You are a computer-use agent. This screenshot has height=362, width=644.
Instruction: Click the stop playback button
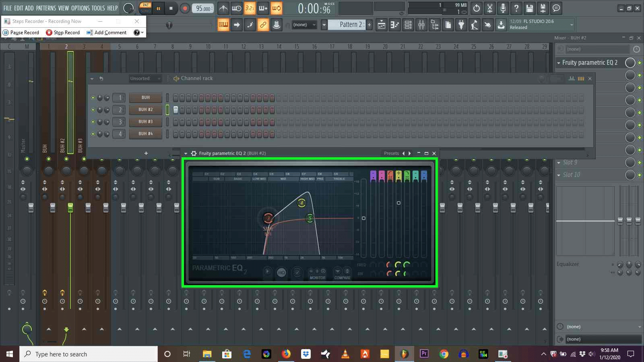pos(171,8)
